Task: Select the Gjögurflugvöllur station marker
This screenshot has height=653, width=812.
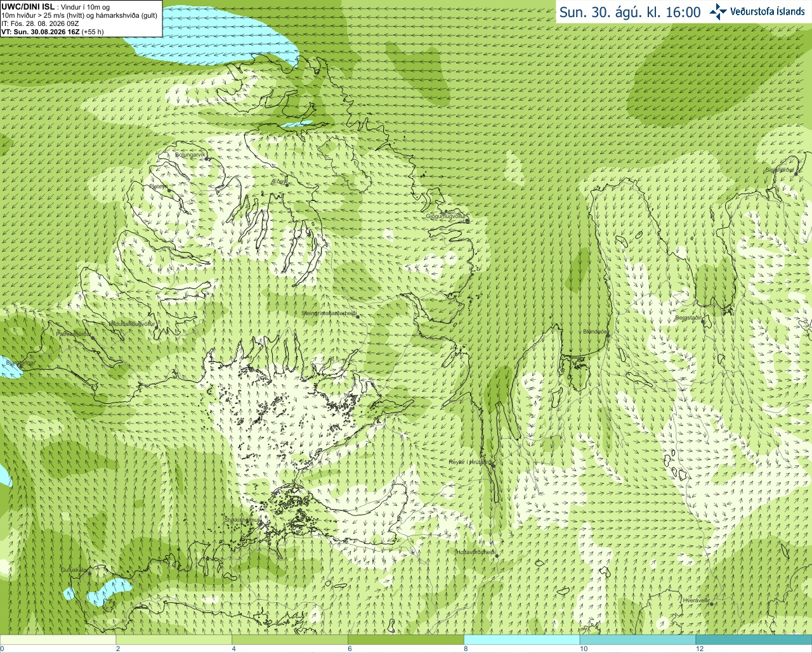Action: tap(467, 217)
